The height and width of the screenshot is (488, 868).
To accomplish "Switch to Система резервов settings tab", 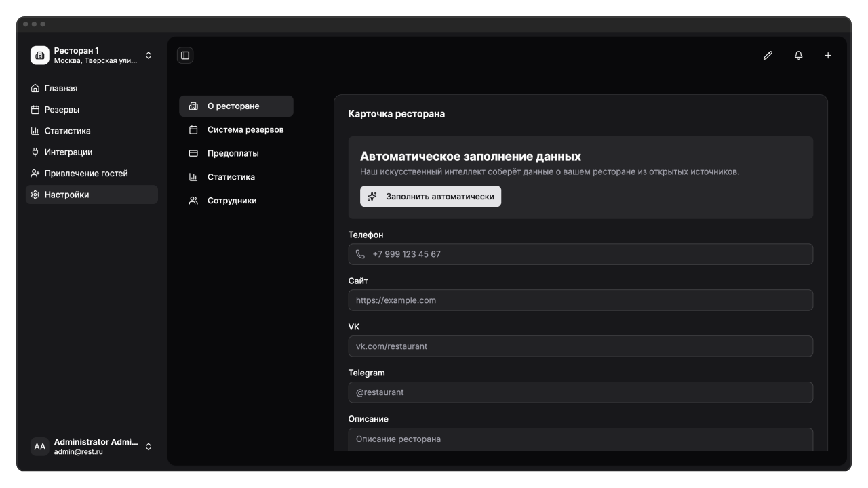I will [245, 130].
